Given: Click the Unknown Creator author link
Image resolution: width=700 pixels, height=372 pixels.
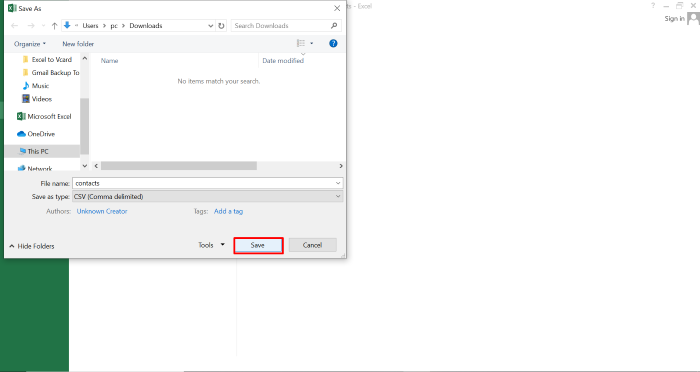Looking at the screenshot, I should point(102,211).
